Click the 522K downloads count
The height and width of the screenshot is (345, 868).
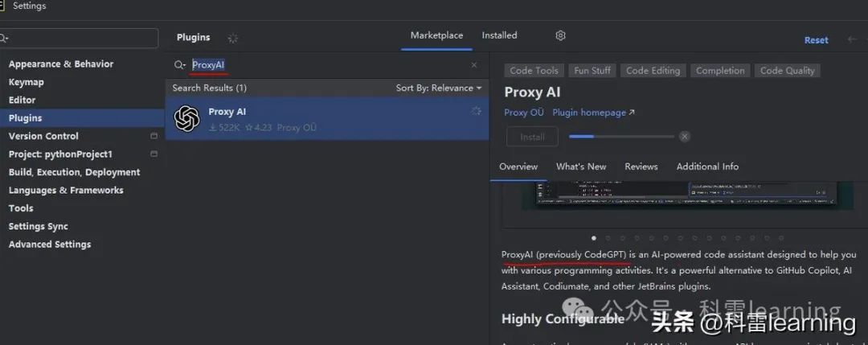click(x=224, y=127)
